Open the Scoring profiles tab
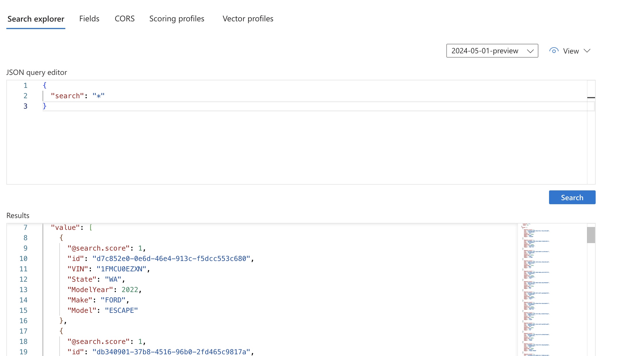 176,18
